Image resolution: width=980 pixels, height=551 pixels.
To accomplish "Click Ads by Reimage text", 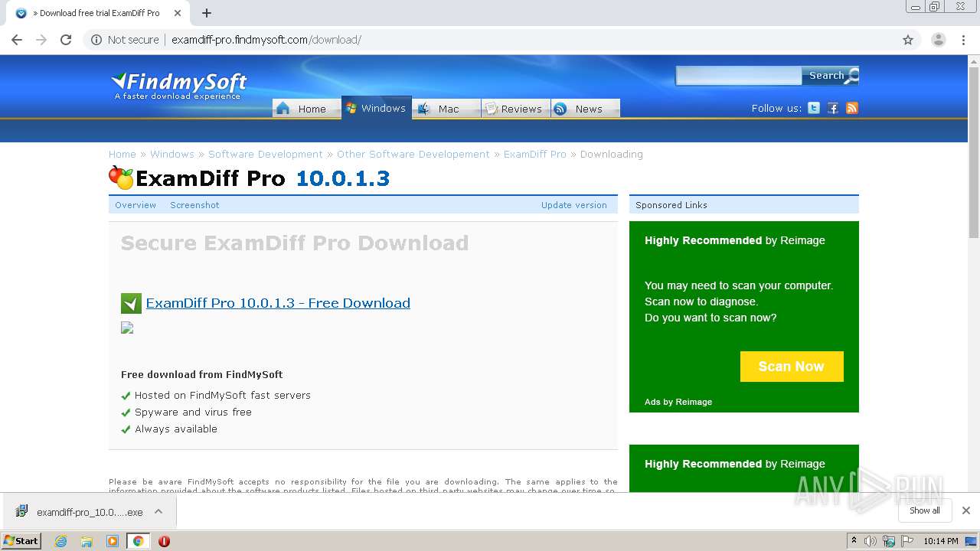I will click(678, 402).
